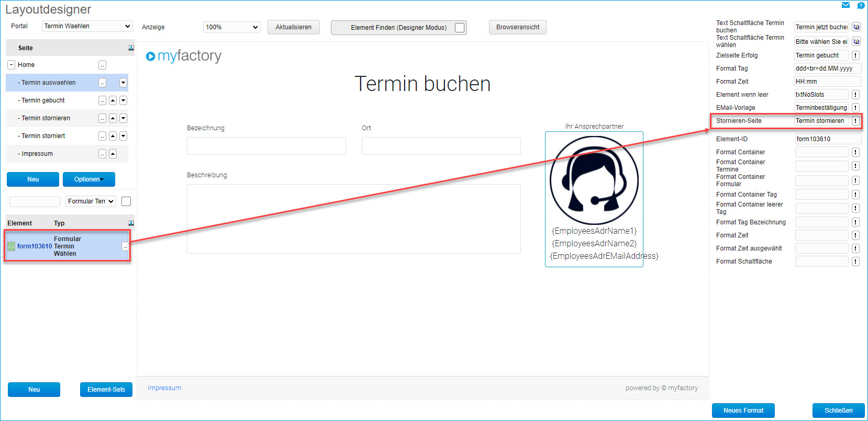Image resolution: width=868 pixels, height=421 pixels.
Task: Move Termin storniert page up
Action: (113, 136)
